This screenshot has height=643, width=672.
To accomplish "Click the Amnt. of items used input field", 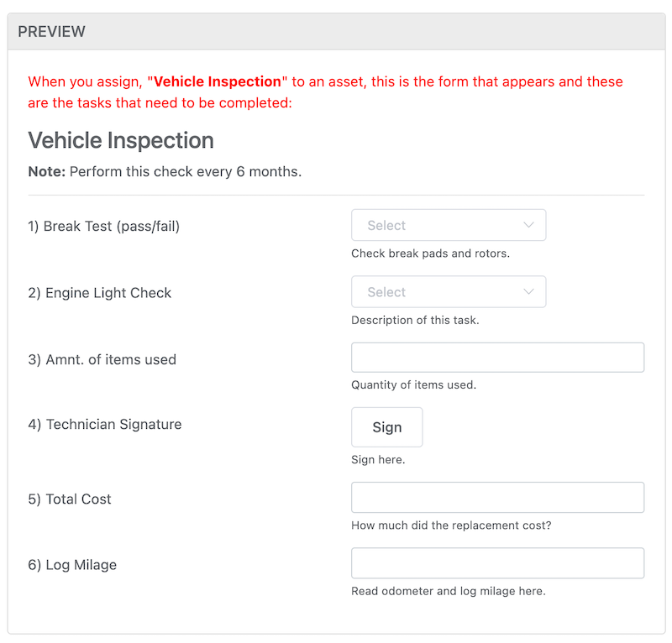I will [x=497, y=357].
